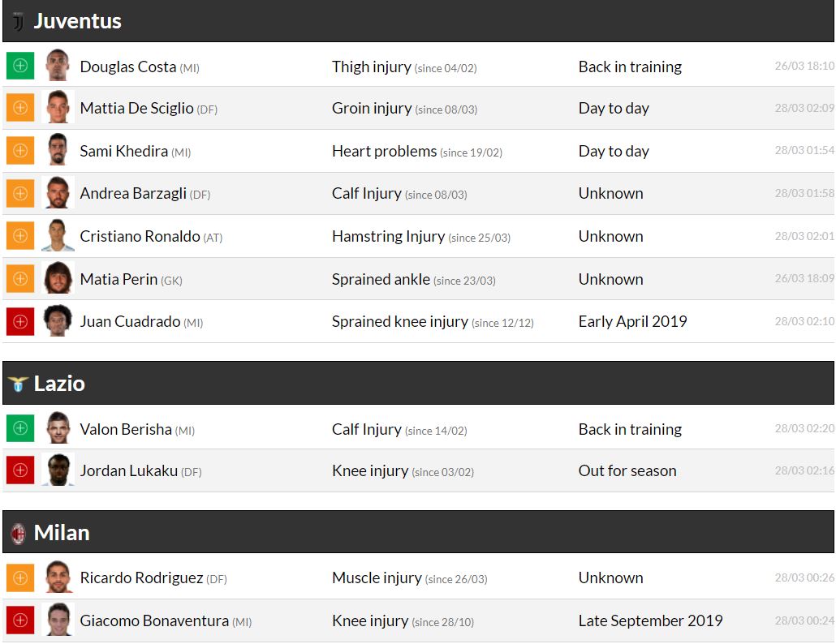Click the Juventus club crest icon
This screenshot has width=836, height=644.
(18, 21)
